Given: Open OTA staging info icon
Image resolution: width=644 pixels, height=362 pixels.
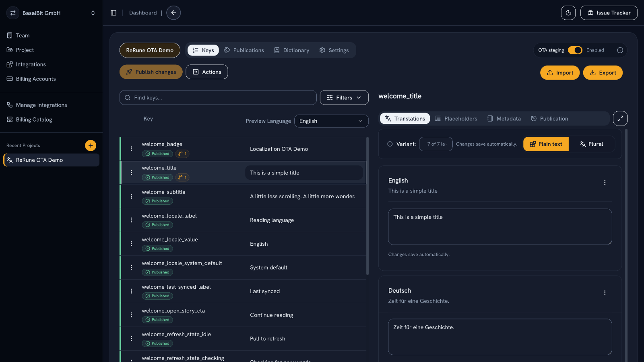Looking at the screenshot, I should 620,50.
